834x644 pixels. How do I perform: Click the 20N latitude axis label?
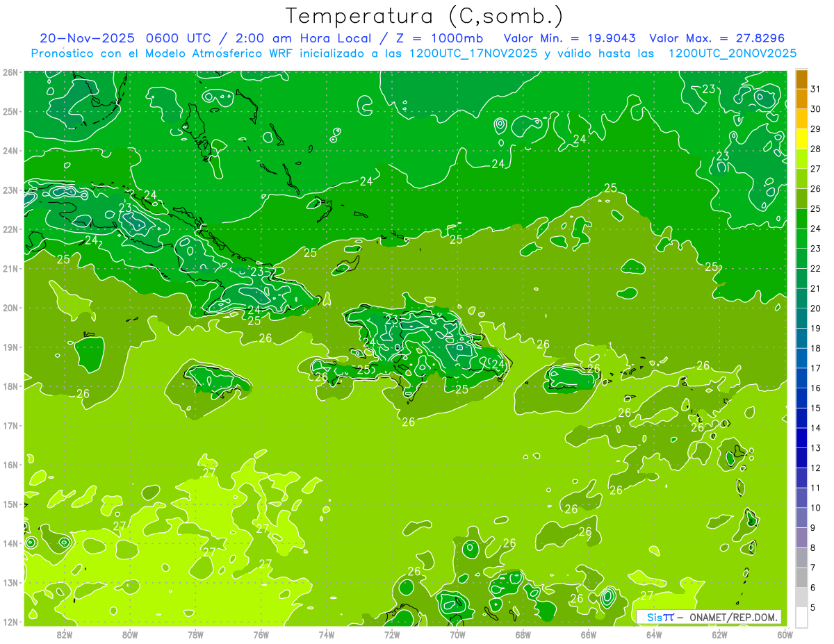pos(10,308)
